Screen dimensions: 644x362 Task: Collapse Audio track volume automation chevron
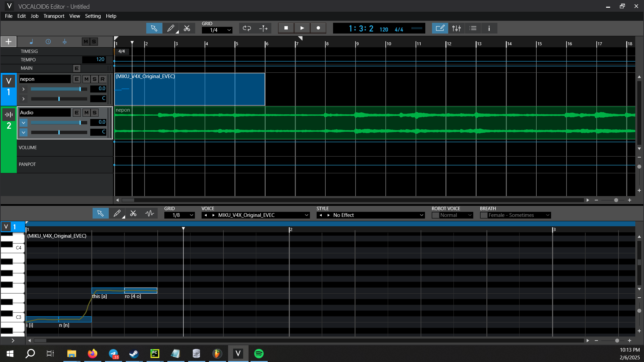[23, 123]
